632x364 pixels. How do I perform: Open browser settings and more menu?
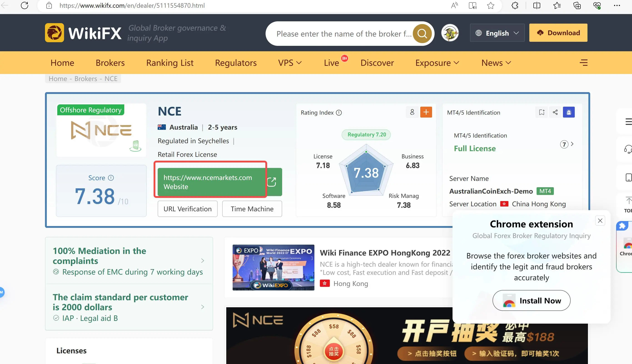pyautogui.click(x=617, y=5)
